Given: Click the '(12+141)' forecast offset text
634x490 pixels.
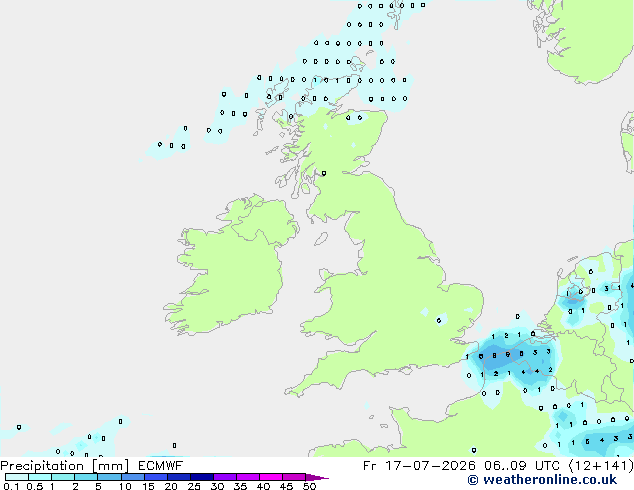Looking at the screenshot, I should [601, 466].
